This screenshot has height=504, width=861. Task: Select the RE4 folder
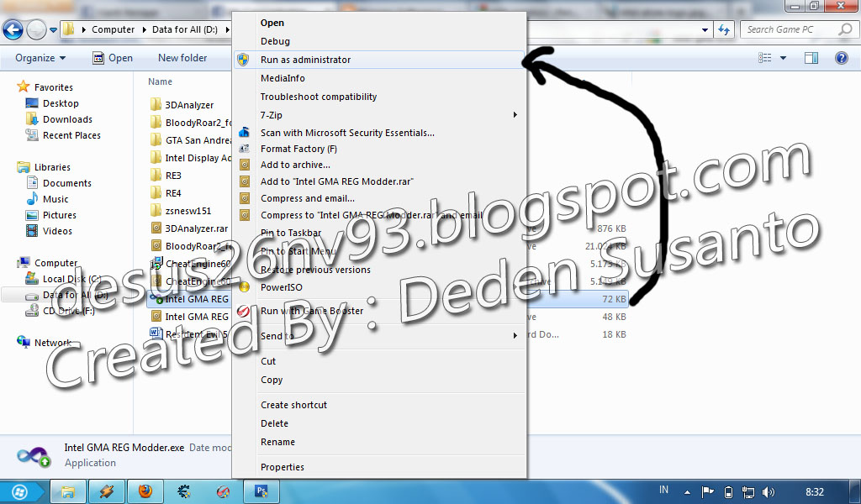click(173, 193)
